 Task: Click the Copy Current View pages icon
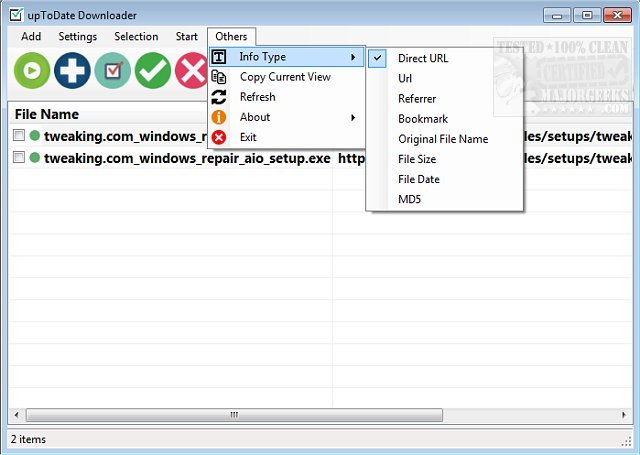[x=219, y=77]
